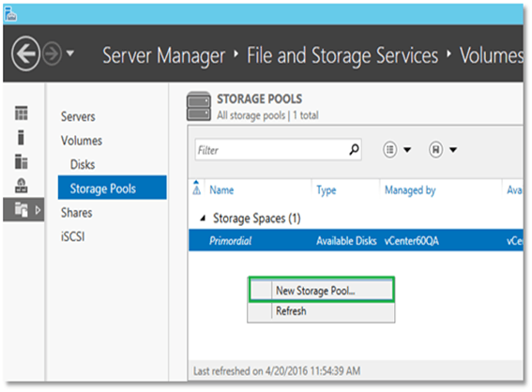This screenshot has width=532, height=392.
Task: Open Disks in the navigation pane
Action: pos(83,164)
